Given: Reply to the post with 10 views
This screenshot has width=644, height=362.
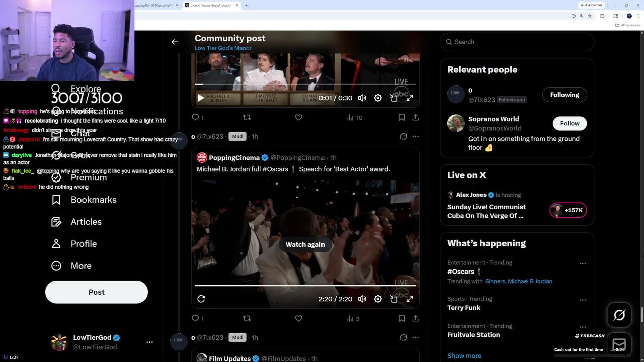Looking at the screenshot, I should [x=198, y=117].
